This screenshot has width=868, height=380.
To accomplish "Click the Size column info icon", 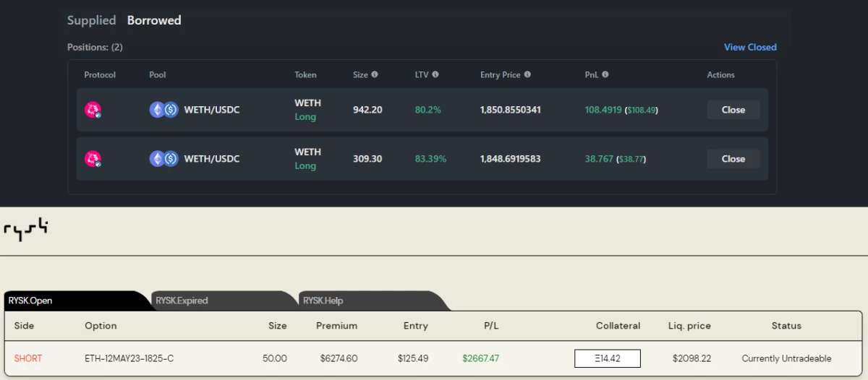I will pyautogui.click(x=375, y=74).
